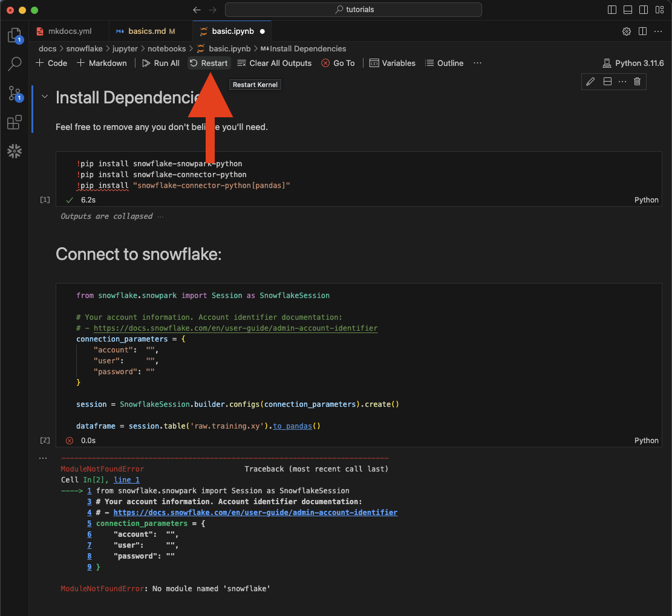This screenshot has height=616, width=672.
Task: Select Install Dependencies breadcrumb item
Action: click(303, 49)
